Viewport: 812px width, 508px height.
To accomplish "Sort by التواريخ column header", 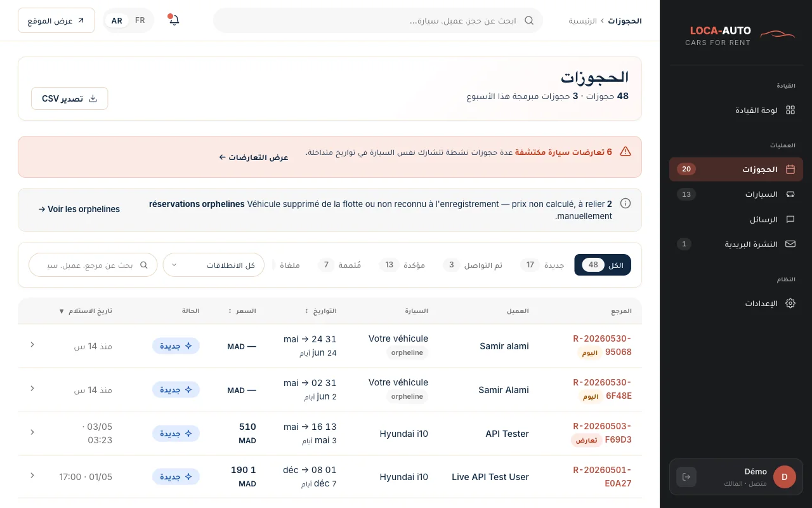I will (321, 311).
